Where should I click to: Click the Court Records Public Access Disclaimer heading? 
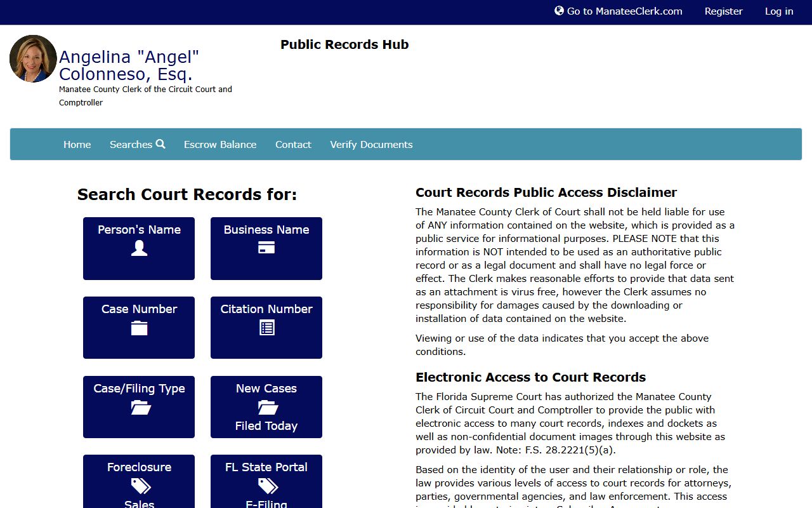click(546, 192)
